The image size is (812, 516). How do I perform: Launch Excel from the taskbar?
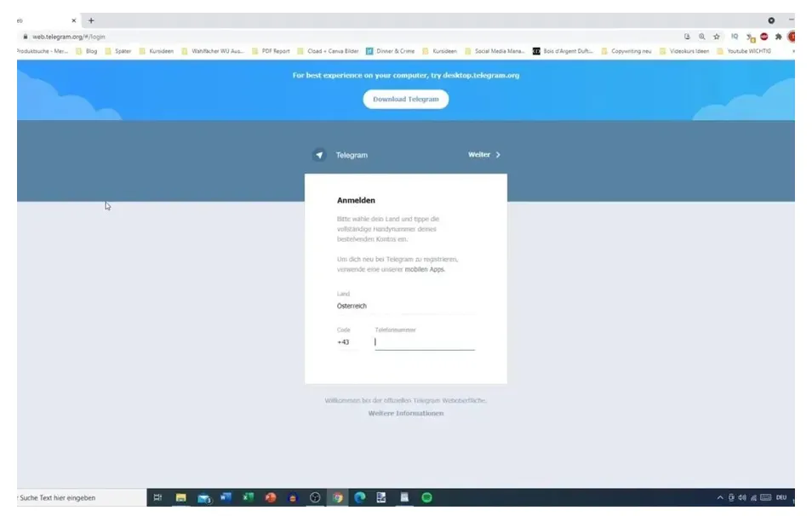click(x=248, y=498)
